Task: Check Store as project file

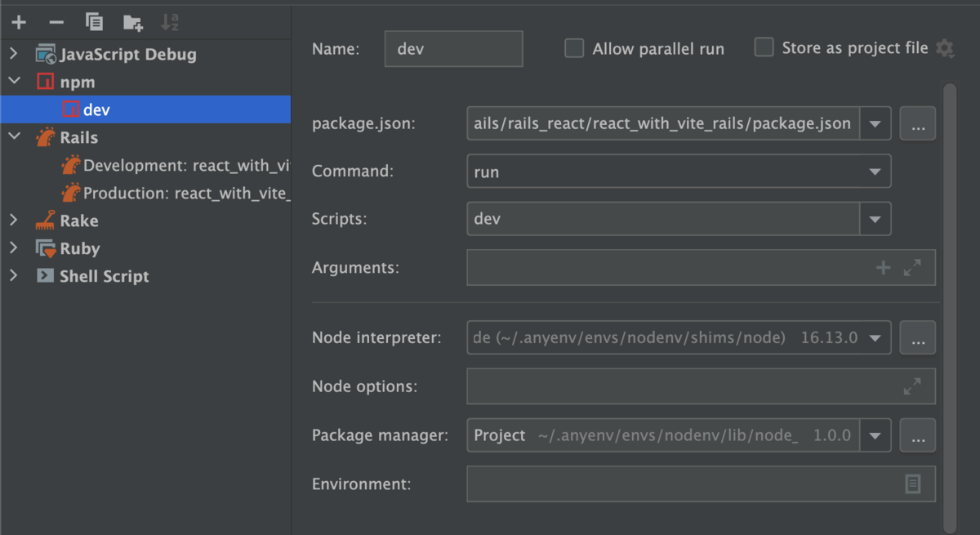Action: (x=764, y=47)
